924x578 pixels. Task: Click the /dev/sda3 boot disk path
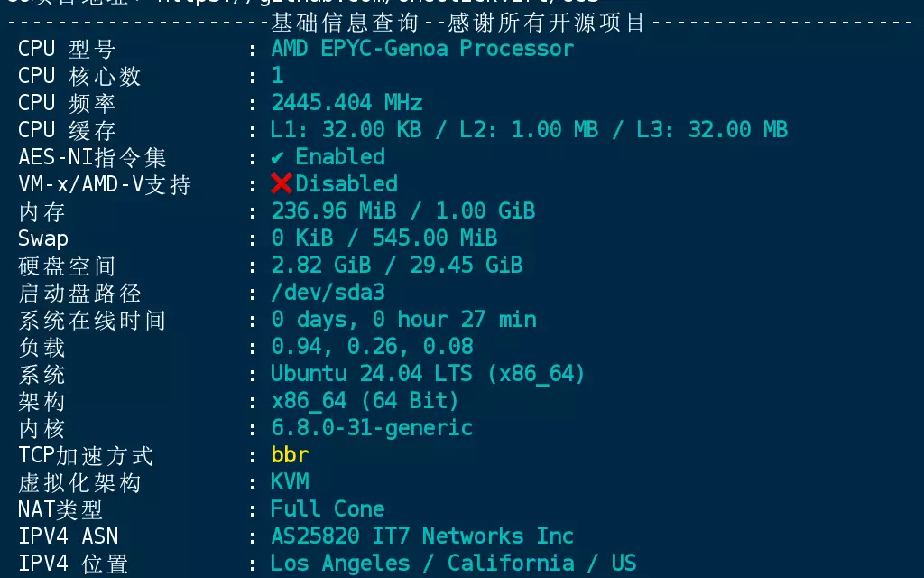(328, 293)
